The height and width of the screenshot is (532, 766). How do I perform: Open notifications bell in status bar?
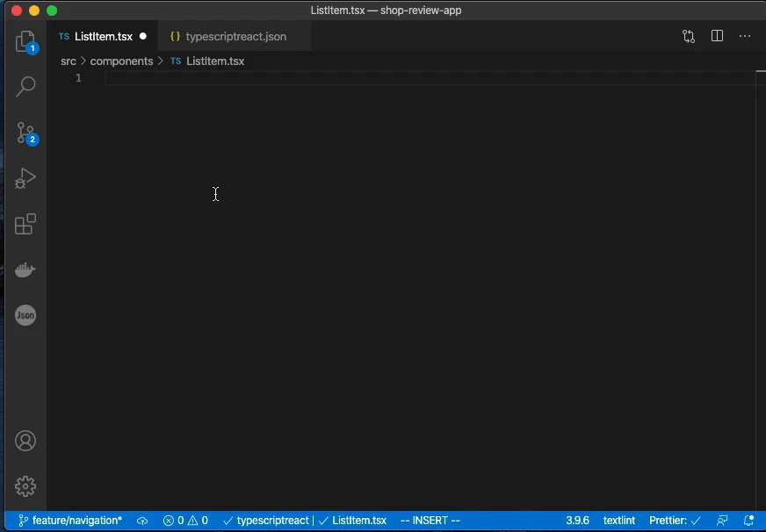(748, 521)
